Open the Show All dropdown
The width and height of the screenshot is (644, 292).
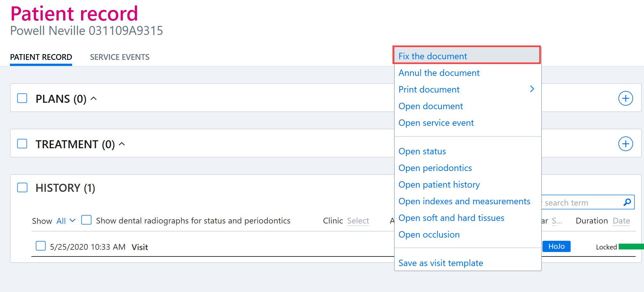pyautogui.click(x=66, y=221)
